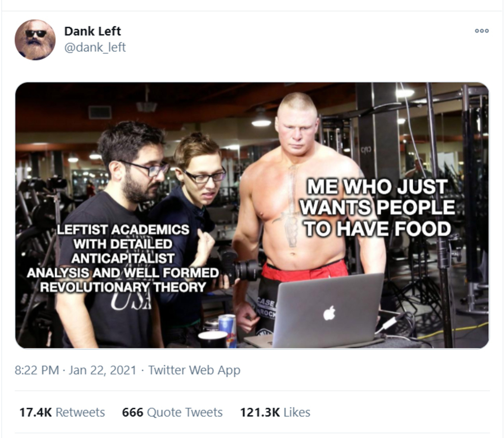Click the 'Leftist academics' caption in image

[123, 258]
